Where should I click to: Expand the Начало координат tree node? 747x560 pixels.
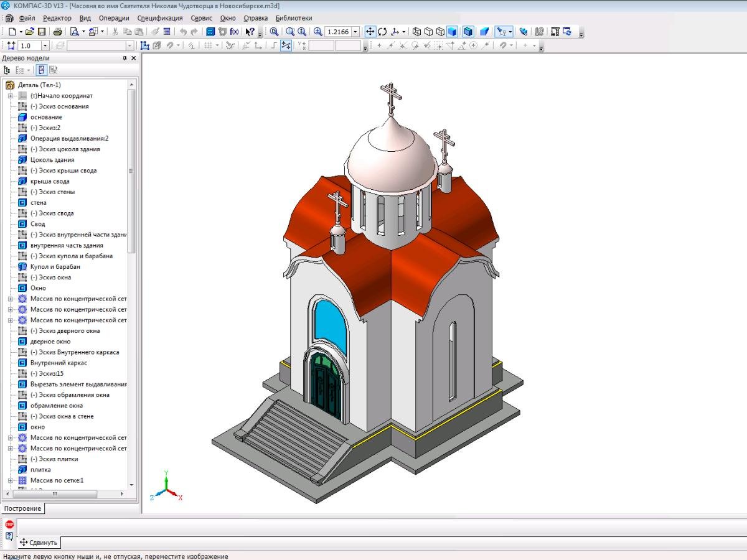(x=11, y=96)
